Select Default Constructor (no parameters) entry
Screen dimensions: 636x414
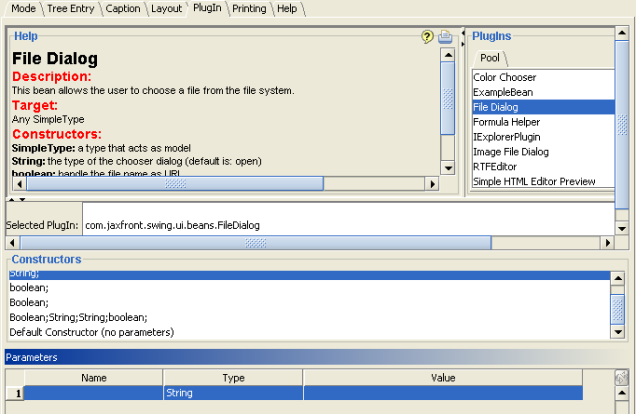coord(92,332)
